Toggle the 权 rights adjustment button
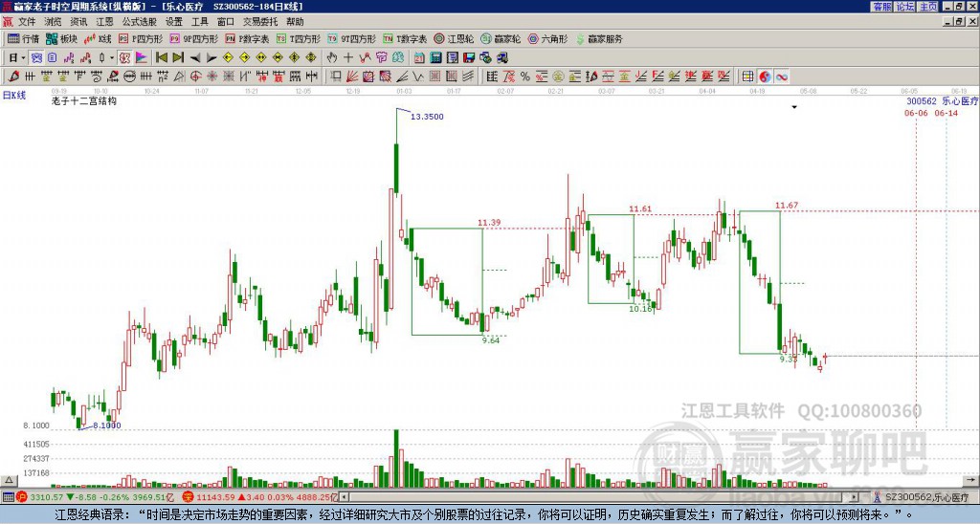Viewport: 980px width, 524px height. 124,57
